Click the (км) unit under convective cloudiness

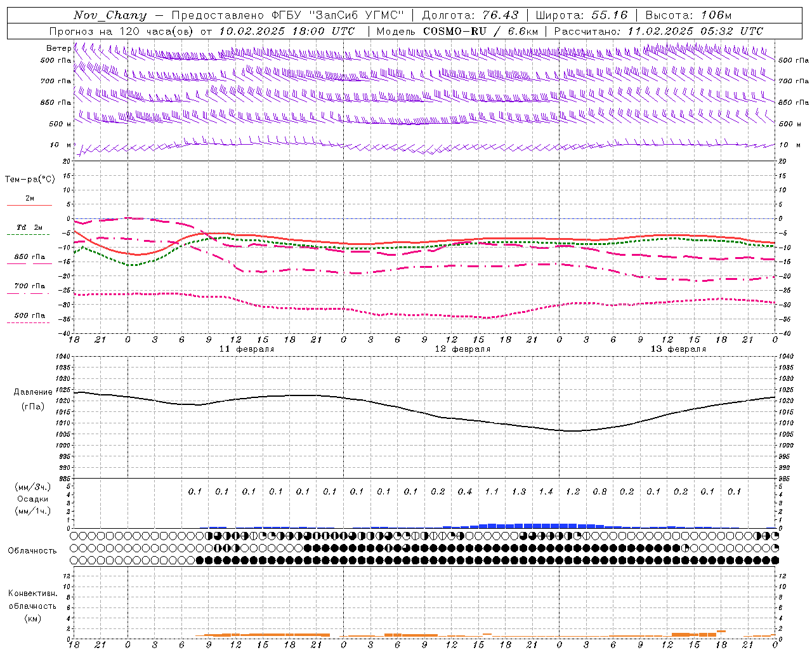pyautogui.click(x=33, y=618)
